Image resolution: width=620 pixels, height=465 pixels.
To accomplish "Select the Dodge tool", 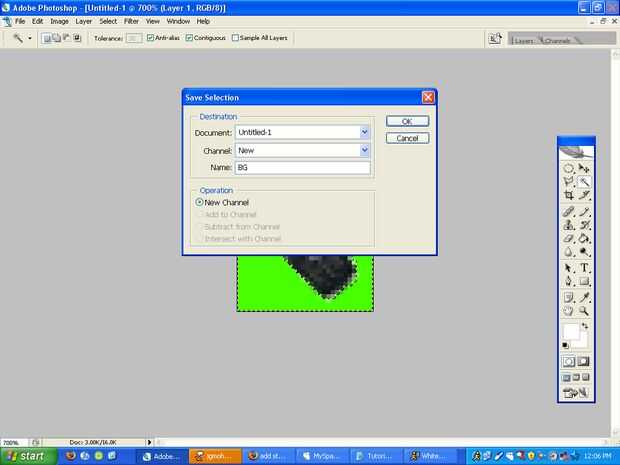I will tap(584, 252).
